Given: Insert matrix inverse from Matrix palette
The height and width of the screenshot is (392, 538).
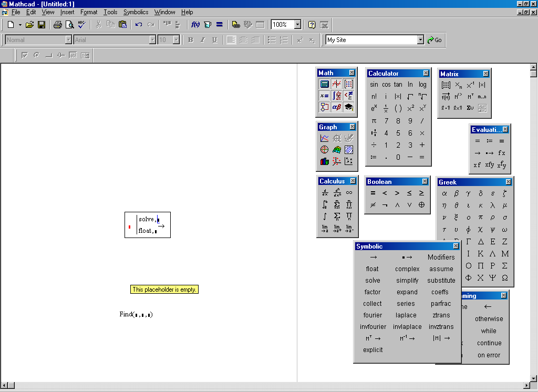Looking at the screenshot, I should [470, 85].
